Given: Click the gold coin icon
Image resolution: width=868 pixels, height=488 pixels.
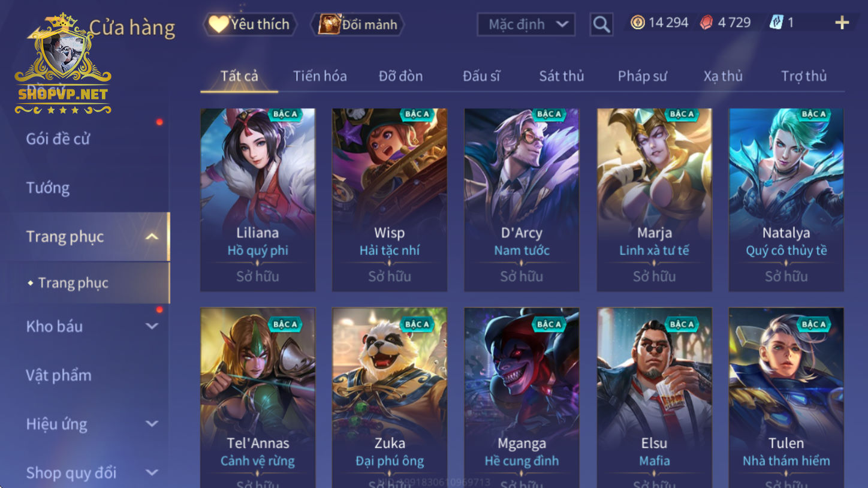Looking at the screenshot, I should (x=638, y=23).
